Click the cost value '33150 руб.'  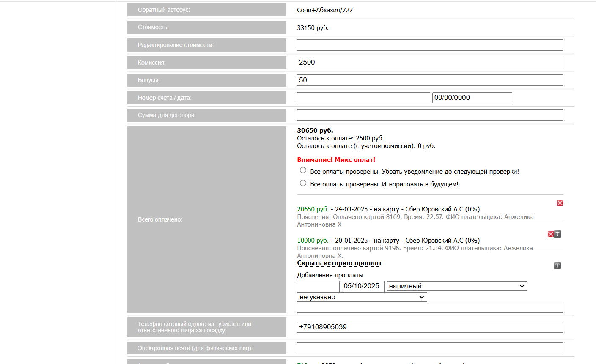[313, 28]
